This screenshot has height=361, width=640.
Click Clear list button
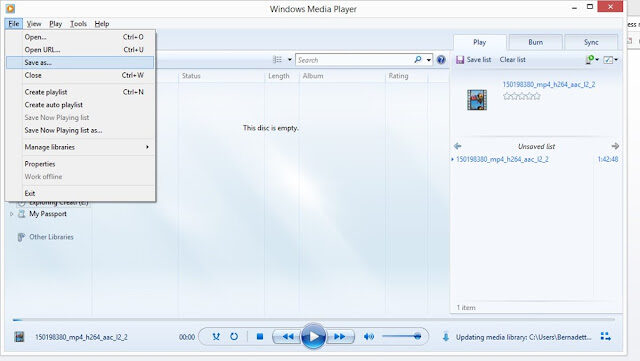point(513,60)
